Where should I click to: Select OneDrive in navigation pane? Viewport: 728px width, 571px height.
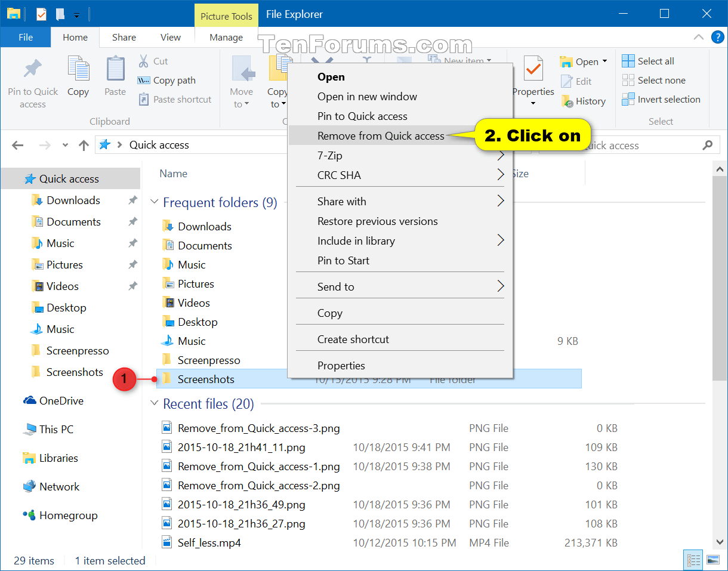tap(60, 401)
